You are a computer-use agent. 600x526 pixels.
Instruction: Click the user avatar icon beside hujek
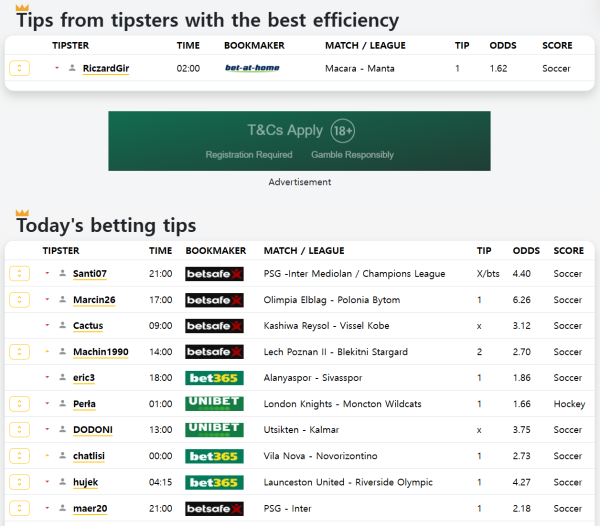pos(62,482)
